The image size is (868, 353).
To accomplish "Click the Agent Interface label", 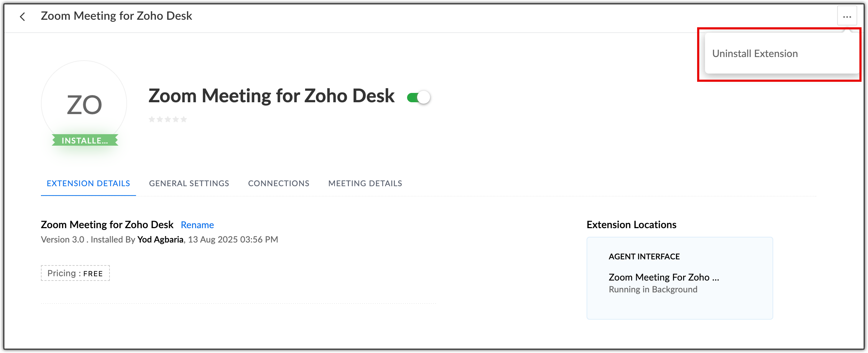I will 644,257.
